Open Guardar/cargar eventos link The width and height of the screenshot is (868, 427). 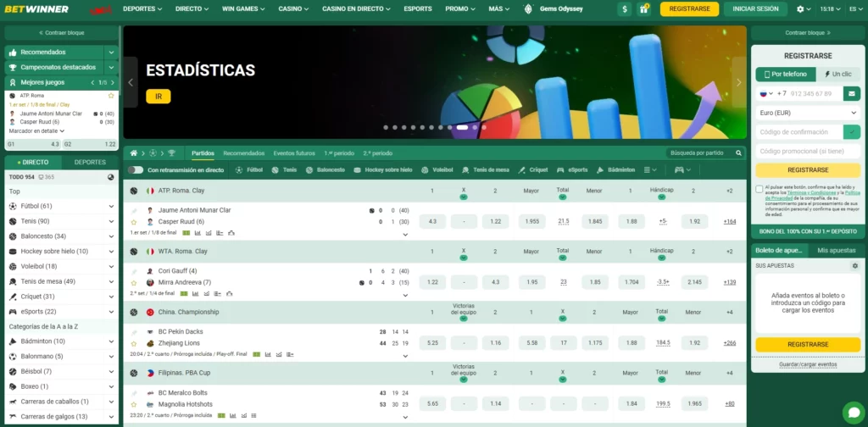click(x=808, y=364)
